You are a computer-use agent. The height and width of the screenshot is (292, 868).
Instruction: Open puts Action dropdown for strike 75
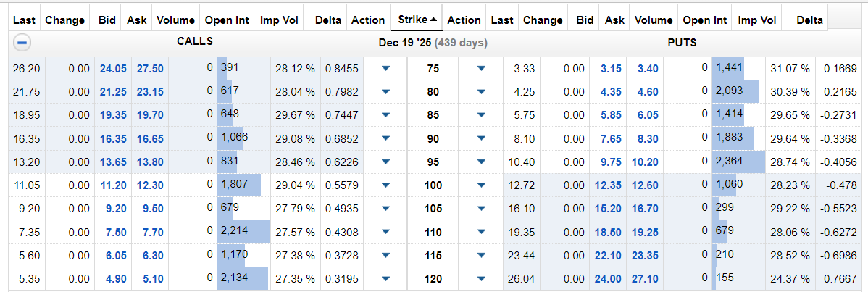click(x=480, y=68)
